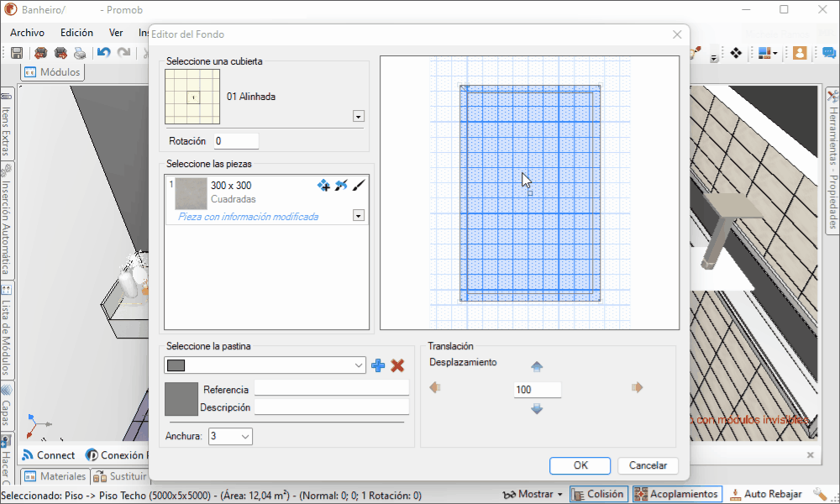This screenshot has width=840, height=504.
Task: Click the first red render icon
Action: click(40, 52)
